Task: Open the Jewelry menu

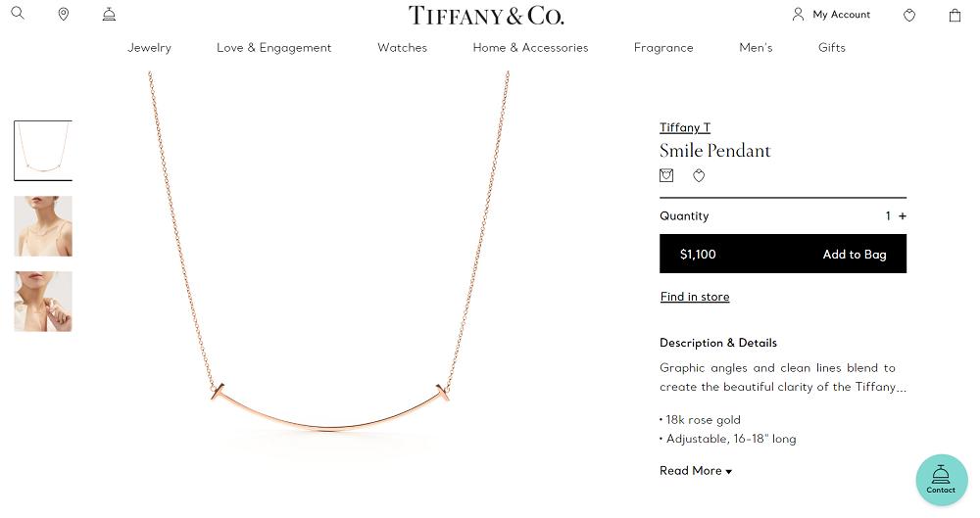Action: 149,48
